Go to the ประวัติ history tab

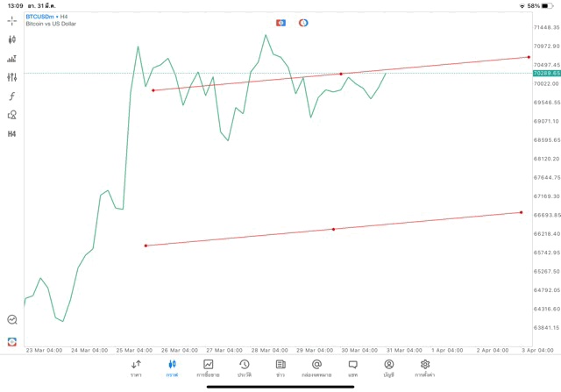click(245, 368)
